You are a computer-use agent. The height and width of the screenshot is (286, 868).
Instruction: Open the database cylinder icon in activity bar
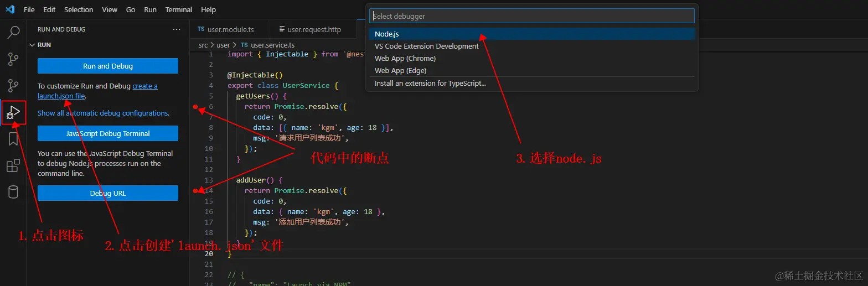(x=13, y=192)
